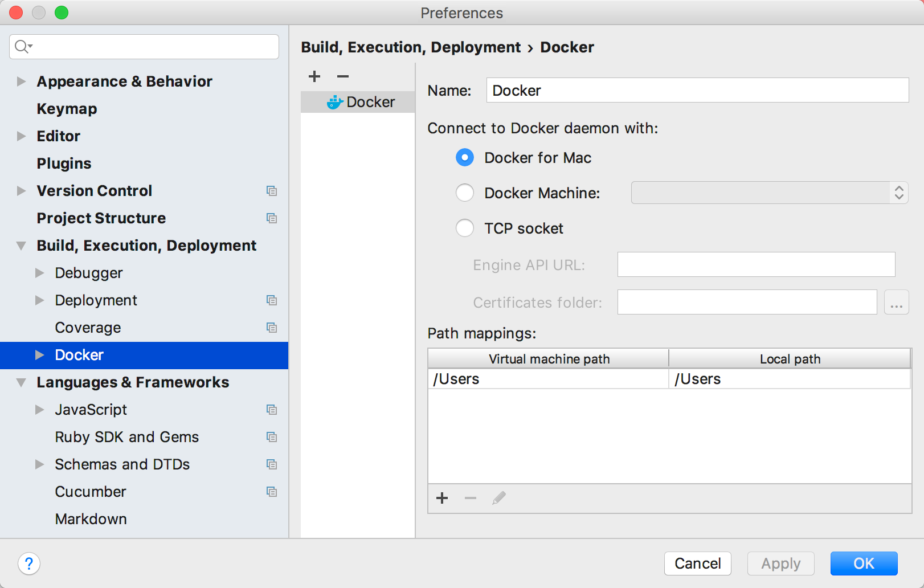Select the Docker Machine radio option
Viewport: 924px width, 588px height.
[x=465, y=193]
